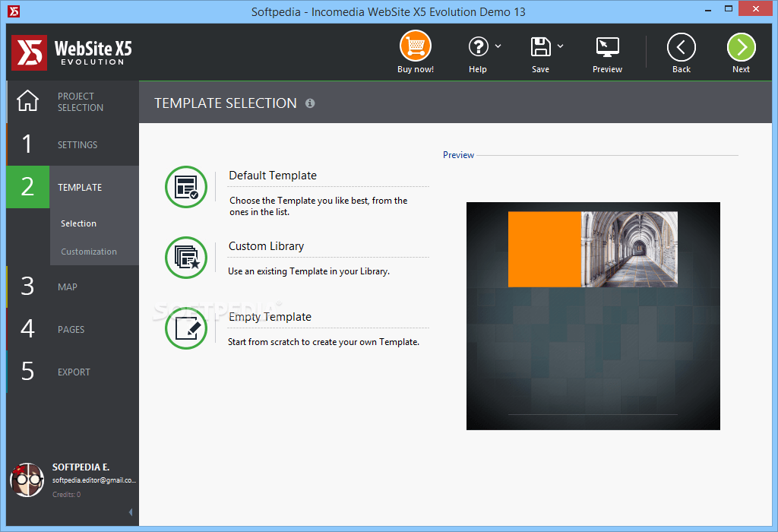Screen dimensions: 778x532
Task: Open the SETTINGS step in the sidebar
Action: point(78,144)
